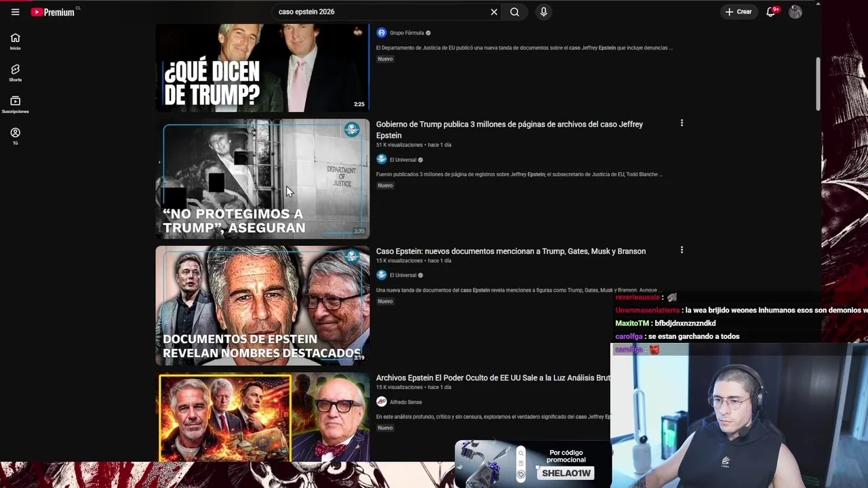Screen dimensions: 868x488
Task: Click '51 K visualizaciones' view count text
Action: click(x=399, y=145)
